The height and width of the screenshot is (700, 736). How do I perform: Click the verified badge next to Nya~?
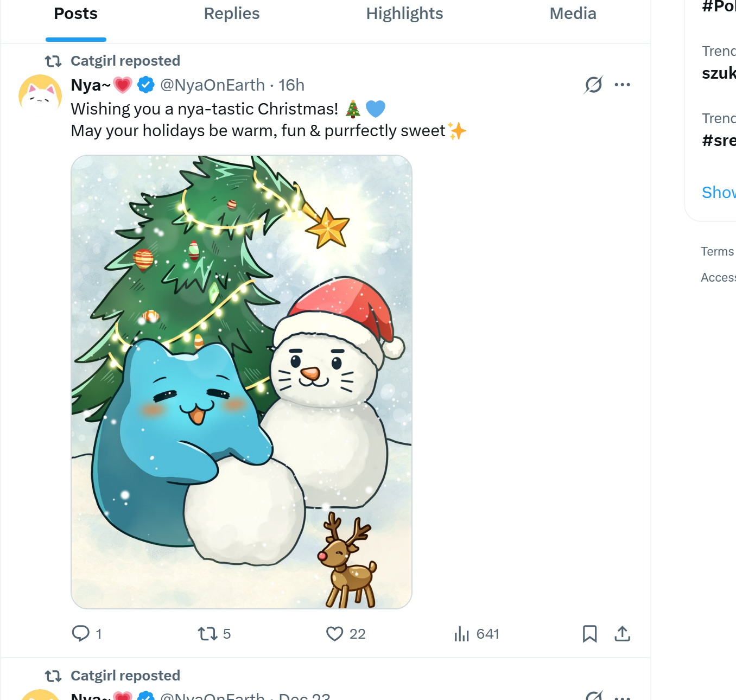click(145, 84)
